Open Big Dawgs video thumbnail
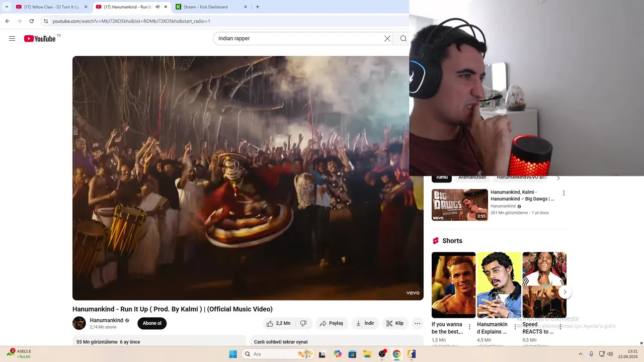Viewport: 644px width, 362px height. (x=460, y=205)
